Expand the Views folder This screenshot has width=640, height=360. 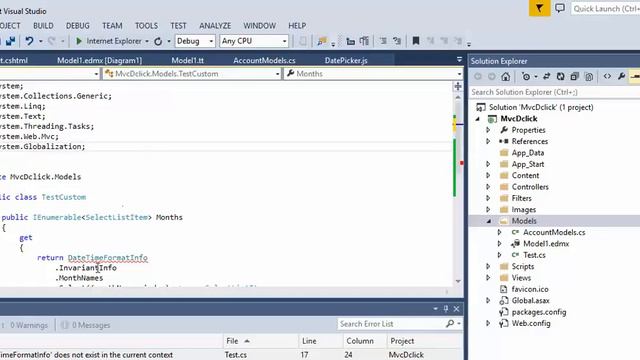(488, 278)
